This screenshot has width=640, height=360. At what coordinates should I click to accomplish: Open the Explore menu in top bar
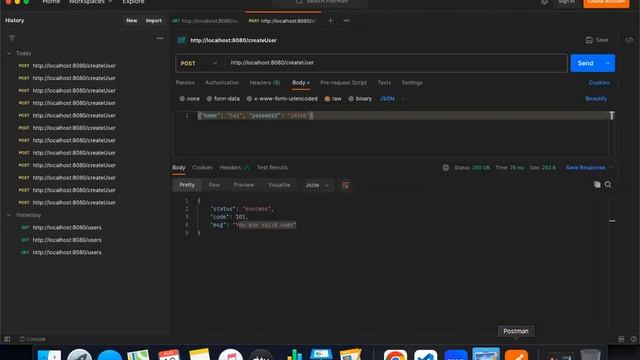click(x=133, y=2)
